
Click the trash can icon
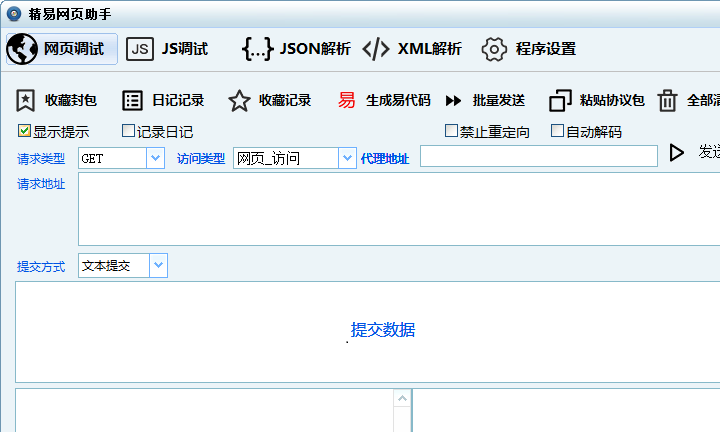(x=667, y=100)
